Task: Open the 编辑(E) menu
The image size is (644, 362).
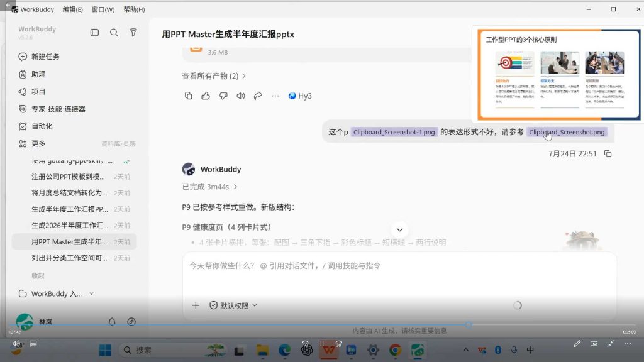Action: tap(73, 9)
